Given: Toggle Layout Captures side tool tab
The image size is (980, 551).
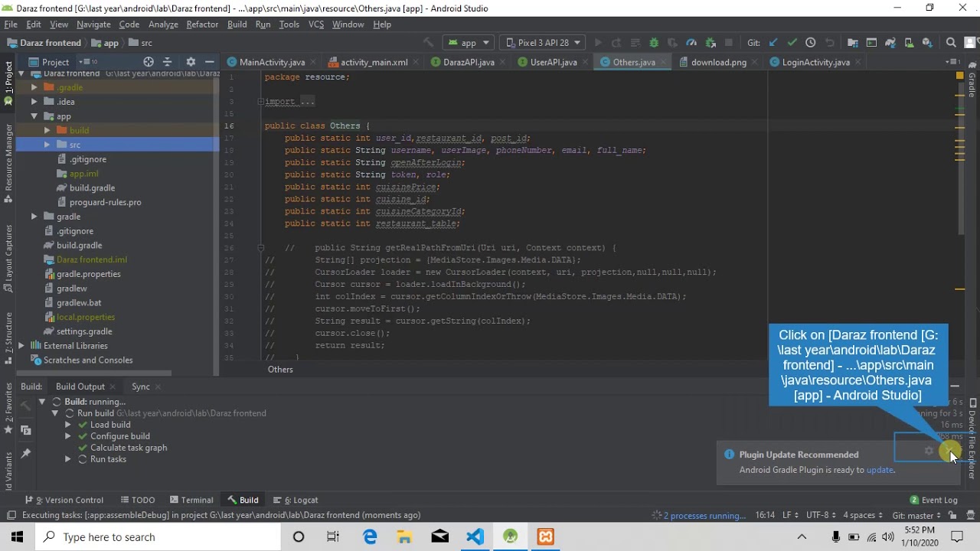Looking at the screenshot, I should tap(8, 258).
